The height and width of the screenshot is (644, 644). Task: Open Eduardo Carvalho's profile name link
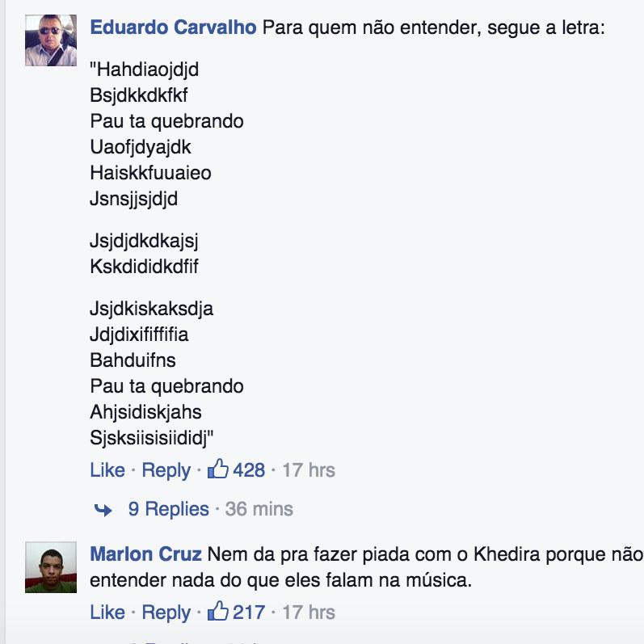point(173,27)
